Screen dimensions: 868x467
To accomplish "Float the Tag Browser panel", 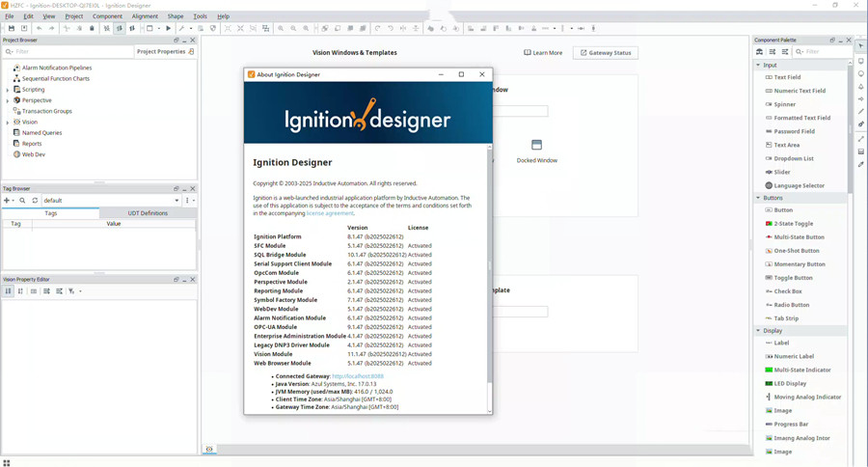I will click(x=176, y=188).
